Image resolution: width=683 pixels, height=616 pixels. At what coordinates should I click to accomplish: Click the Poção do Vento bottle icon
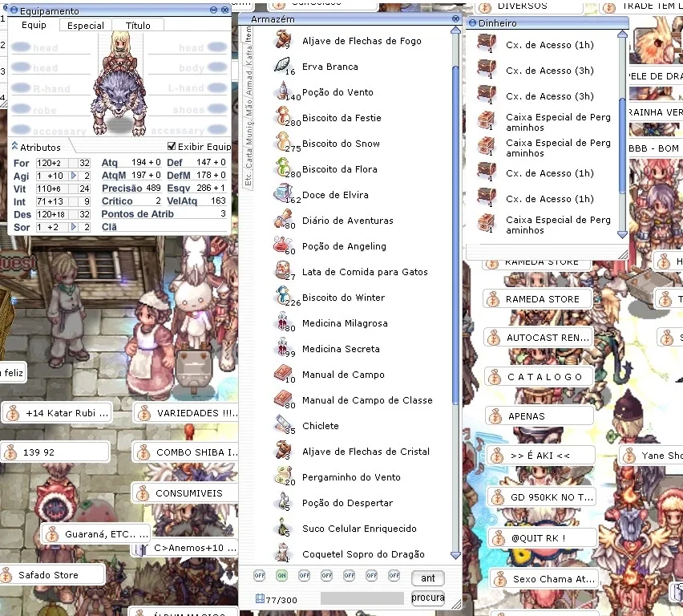[x=283, y=91]
